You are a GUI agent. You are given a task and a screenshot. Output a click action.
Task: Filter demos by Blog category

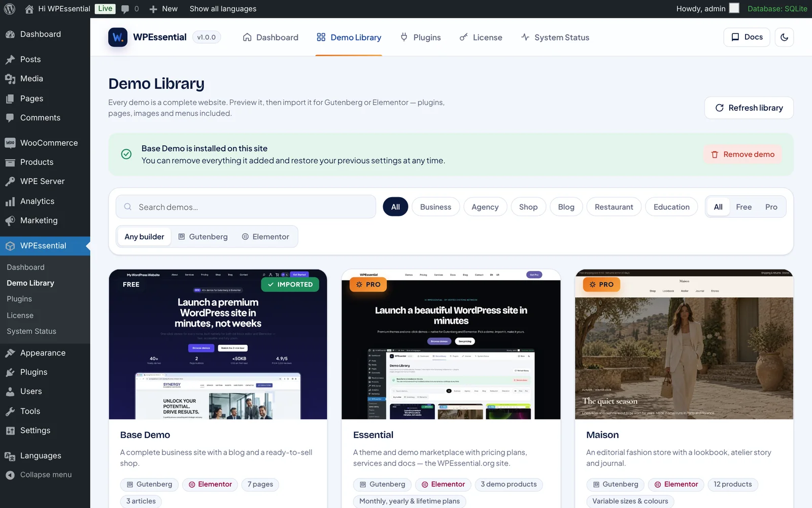[x=566, y=207]
